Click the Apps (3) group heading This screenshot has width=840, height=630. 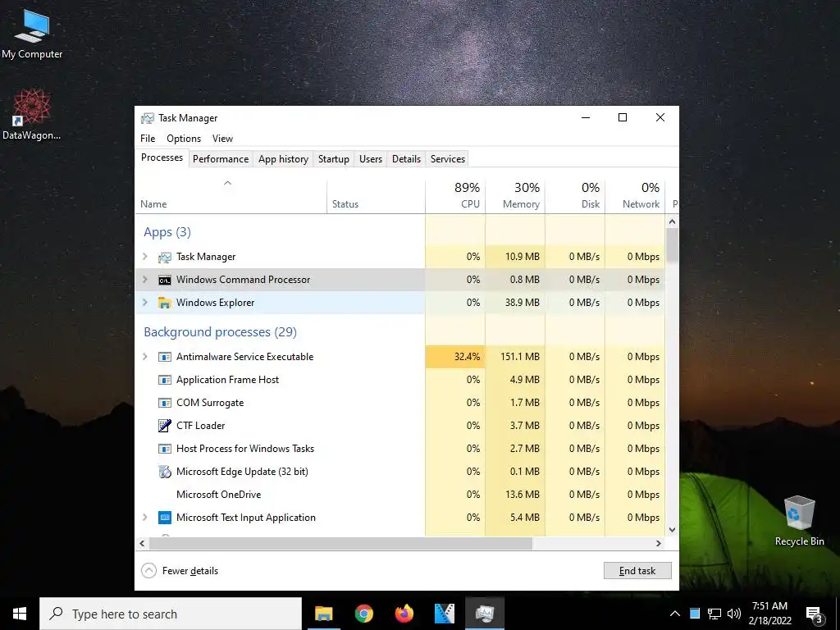[x=167, y=232]
